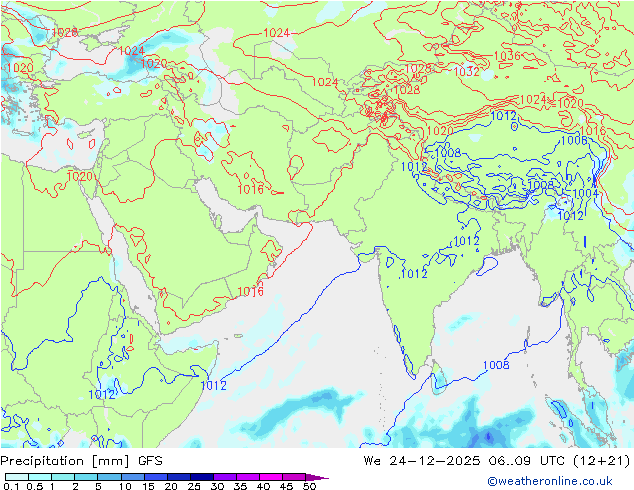Open the weatheronline.co.uk copyright link
634x490 pixels.
click(550, 481)
